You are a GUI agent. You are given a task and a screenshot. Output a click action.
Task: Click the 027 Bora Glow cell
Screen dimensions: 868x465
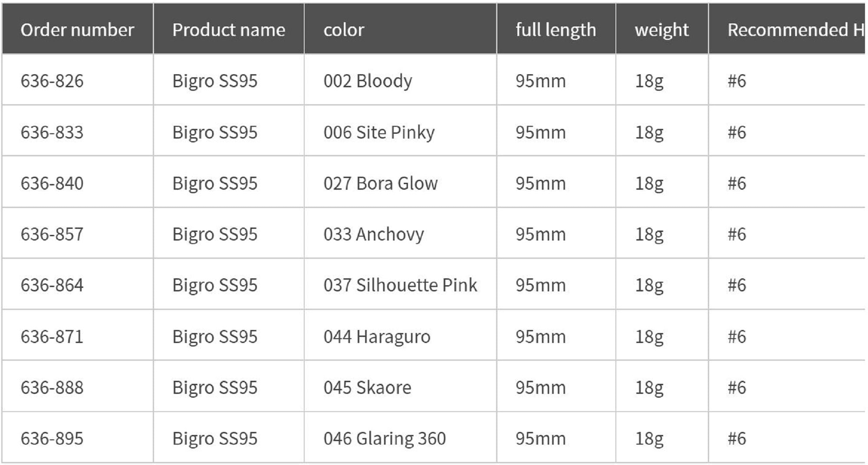[x=380, y=183]
